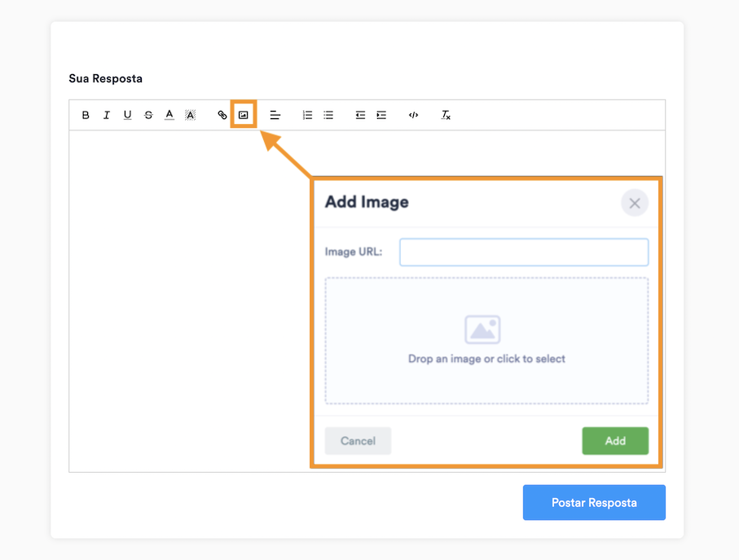Viewport: 739px width, 560px height.
Task: Clear text formatting
Action: click(x=446, y=115)
